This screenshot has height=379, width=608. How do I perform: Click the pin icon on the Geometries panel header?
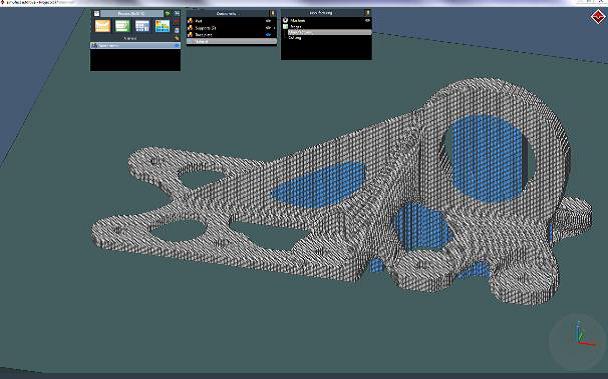[273, 14]
